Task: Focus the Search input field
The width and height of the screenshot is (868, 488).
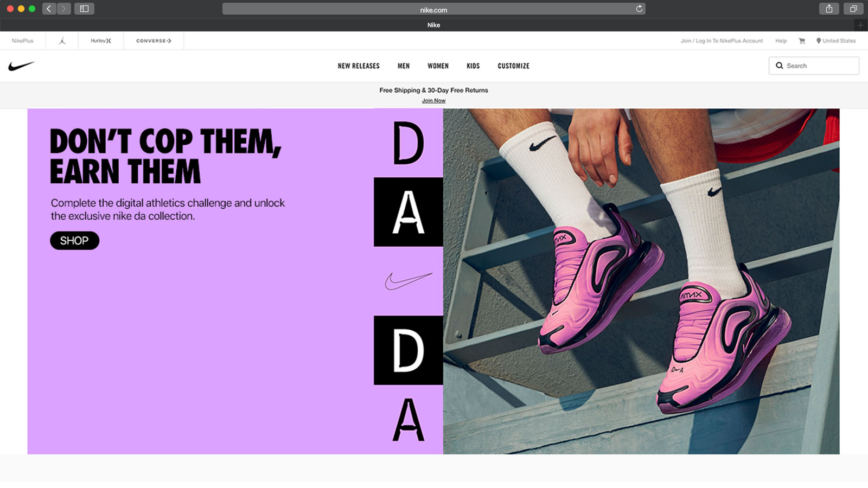Action: coord(814,66)
